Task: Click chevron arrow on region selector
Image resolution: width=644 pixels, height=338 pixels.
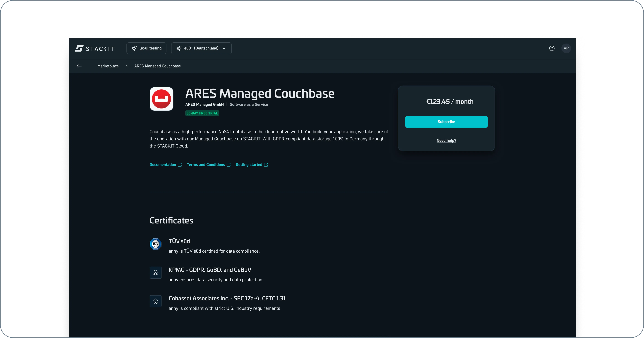Action: (224, 48)
